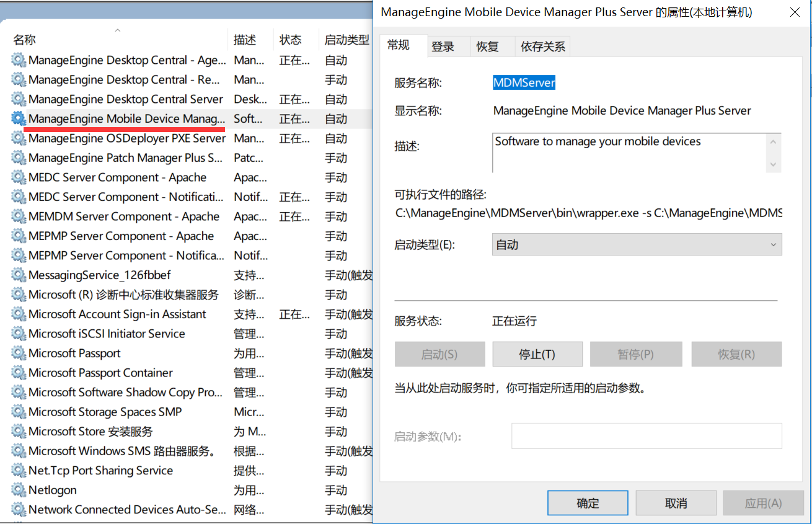This screenshot has height=524, width=812.
Task: Click the 确定 button
Action: pos(588,503)
